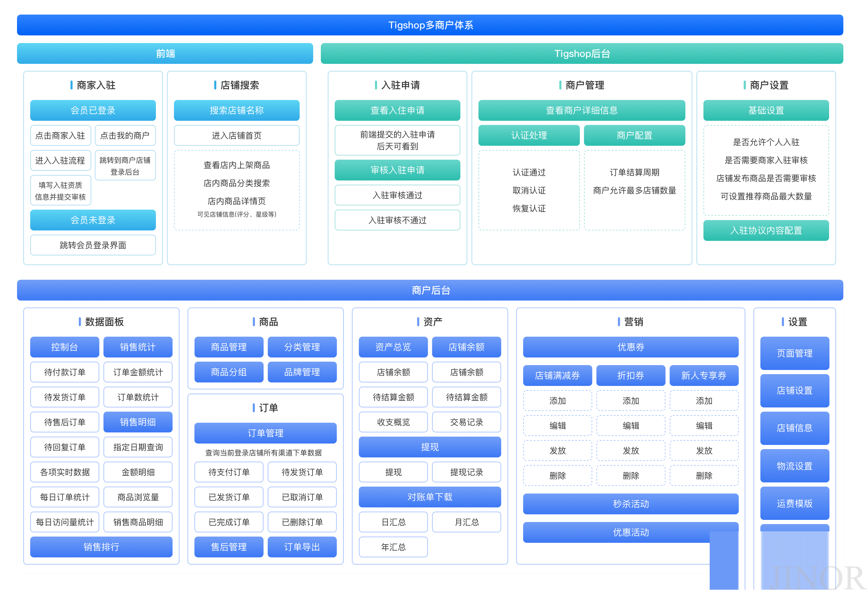Select 跳转到商户店铺登录后台 box

[125, 166]
